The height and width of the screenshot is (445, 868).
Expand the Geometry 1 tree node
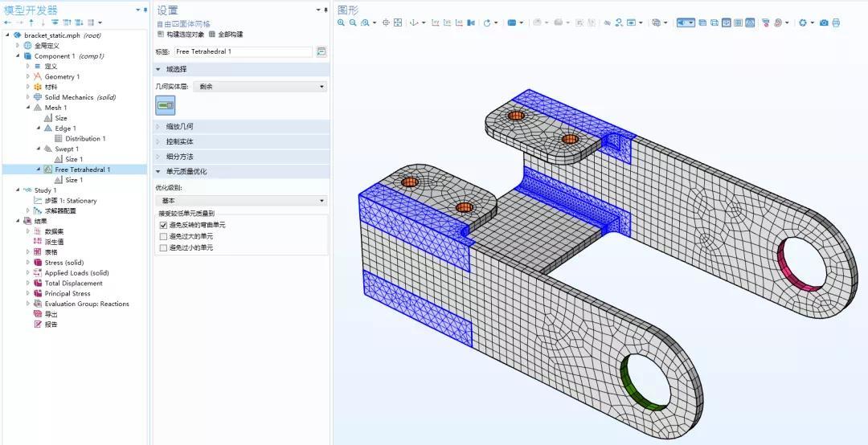pos(27,76)
